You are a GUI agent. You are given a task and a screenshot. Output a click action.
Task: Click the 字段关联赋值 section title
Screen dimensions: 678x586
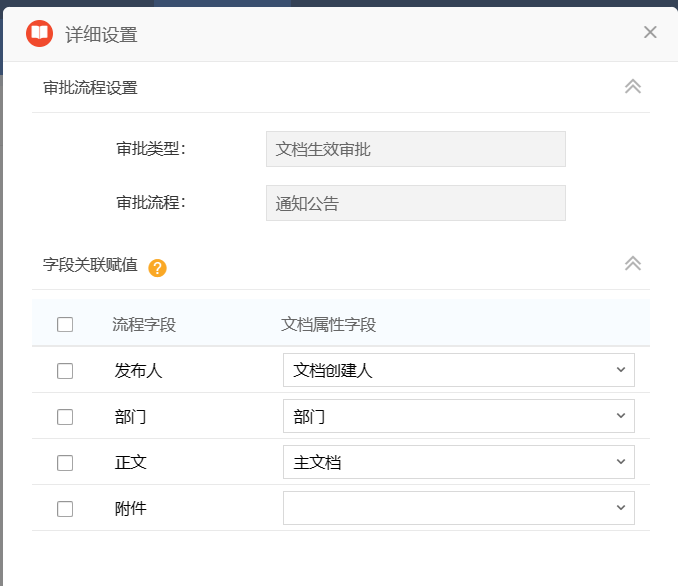coord(90,265)
